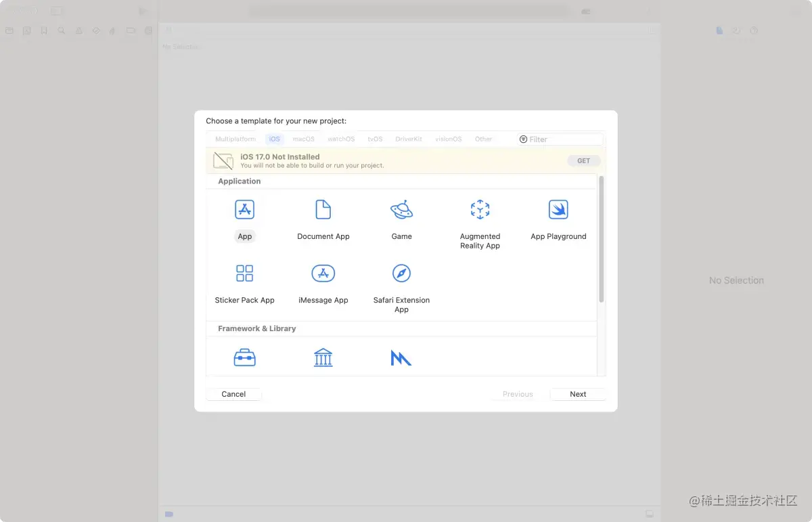Image resolution: width=812 pixels, height=522 pixels.
Task: Open Issue navigator warning icon in background
Action: coord(79,30)
